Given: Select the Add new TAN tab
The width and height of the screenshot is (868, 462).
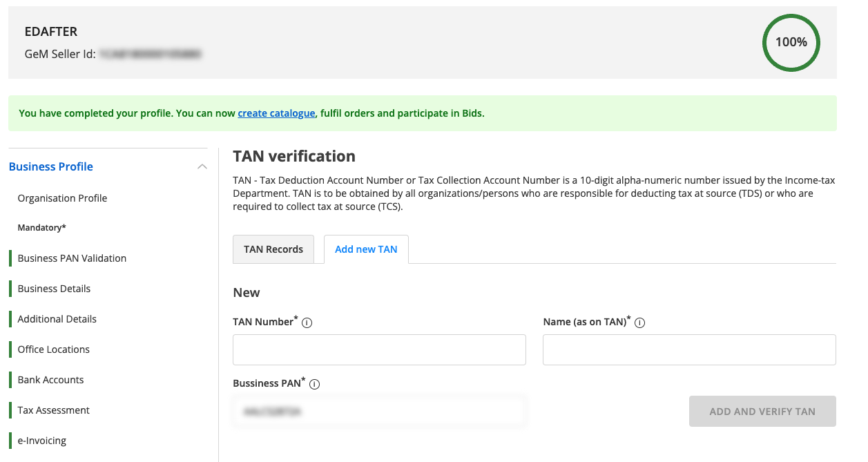Looking at the screenshot, I should pyautogui.click(x=366, y=249).
